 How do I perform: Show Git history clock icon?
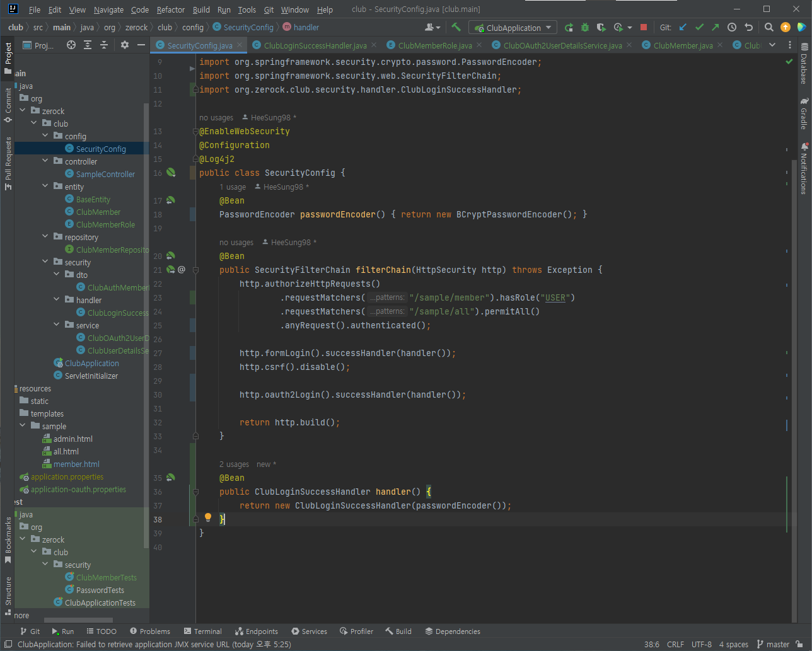[x=732, y=27]
